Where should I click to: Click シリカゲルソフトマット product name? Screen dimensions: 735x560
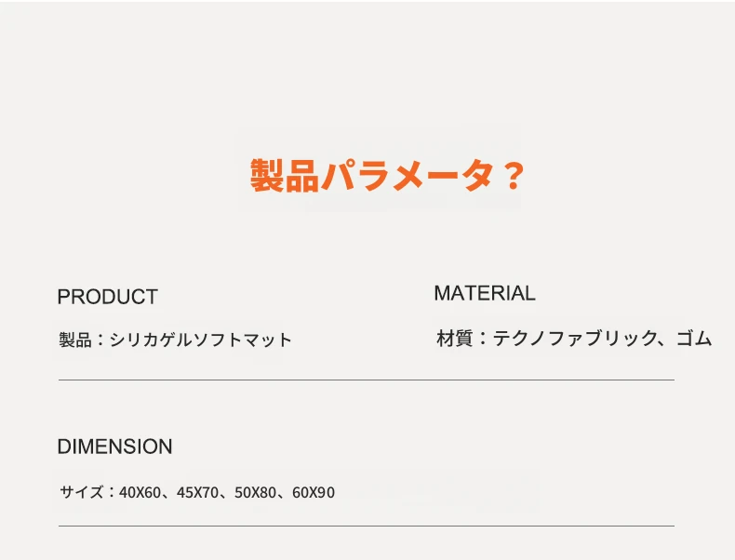pos(201,340)
